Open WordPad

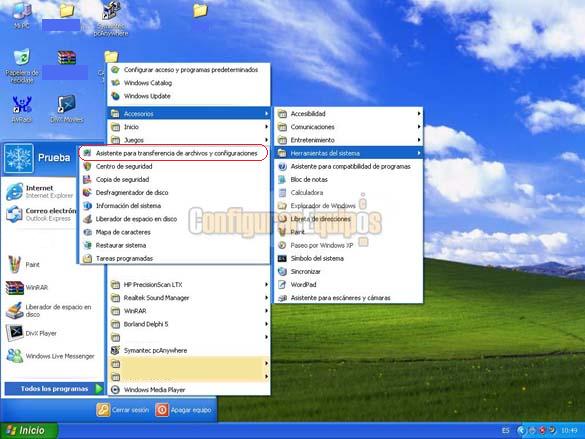pos(349,285)
